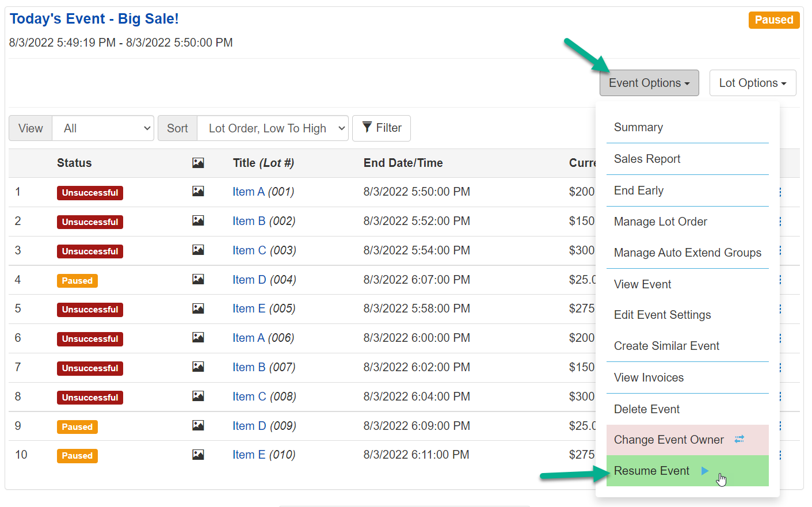
Task: Click the End Date/Time column header
Action: coord(403,163)
